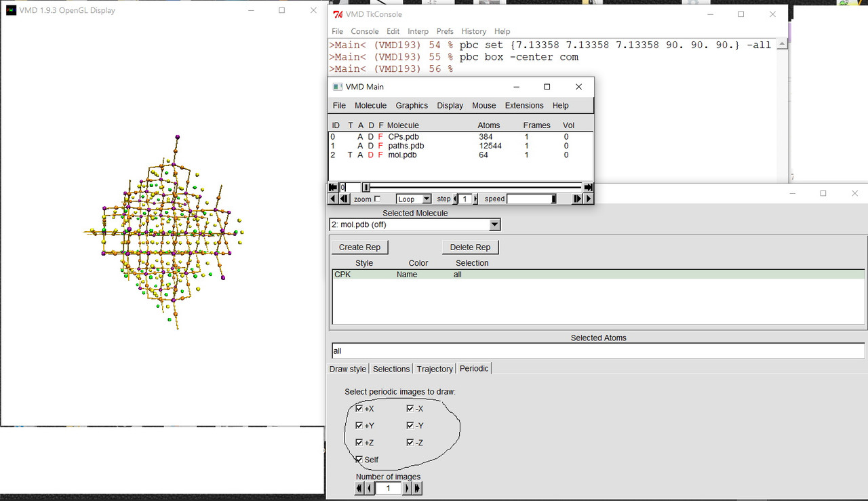This screenshot has width=868, height=501.
Task: Select the Periodic tab
Action: click(x=474, y=369)
